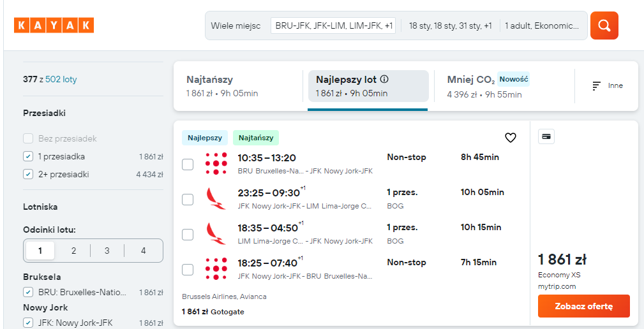Click the Brussels Airlines logo on the 10:35 flight
This screenshot has height=329, width=644.
216,164
